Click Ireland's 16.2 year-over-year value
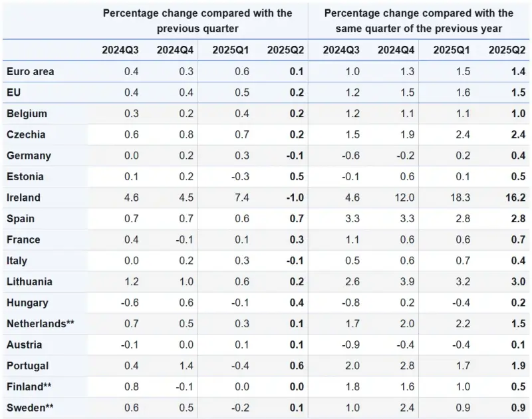The image size is (532, 419). point(514,198)
